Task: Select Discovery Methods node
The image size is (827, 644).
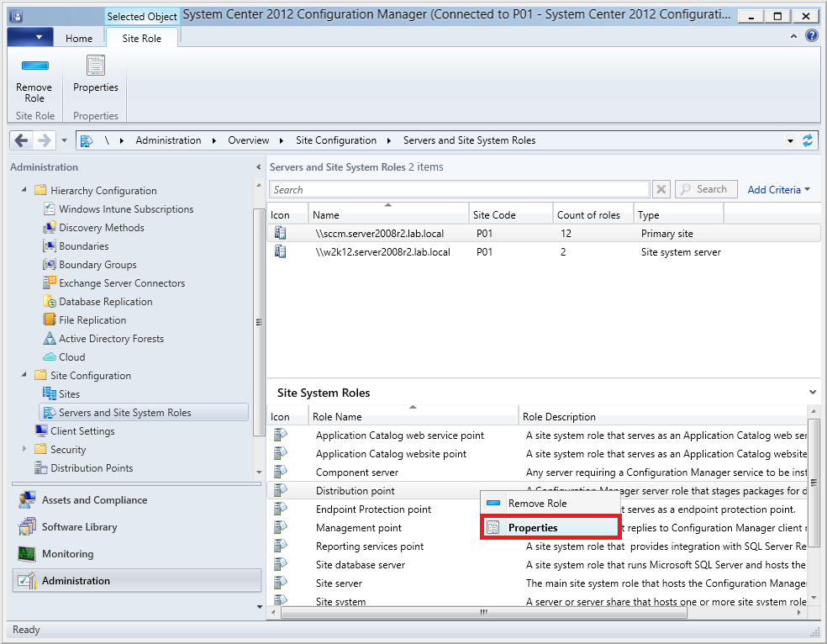Action: pyautogui.click(x=101, y=228)
